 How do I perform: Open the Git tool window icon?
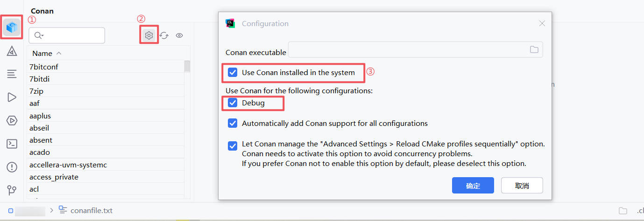click(12, 190)
